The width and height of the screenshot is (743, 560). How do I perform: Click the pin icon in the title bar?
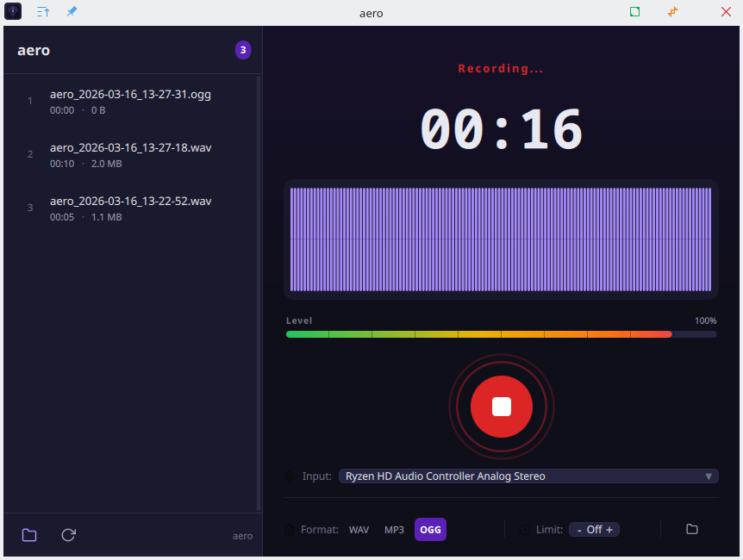[x=72, y=12]
